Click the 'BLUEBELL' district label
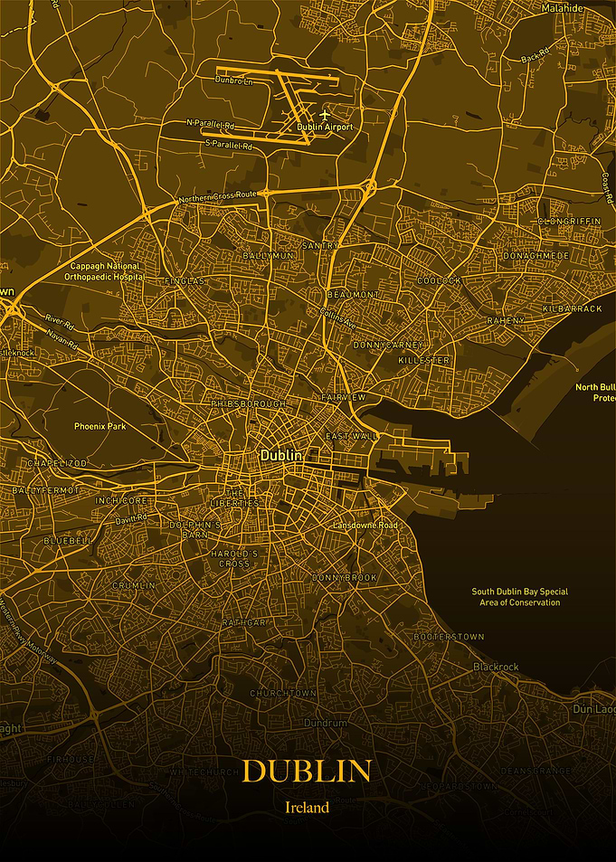Image resolution: width=616 pixels, height=862 pixels. coord(68,541)
